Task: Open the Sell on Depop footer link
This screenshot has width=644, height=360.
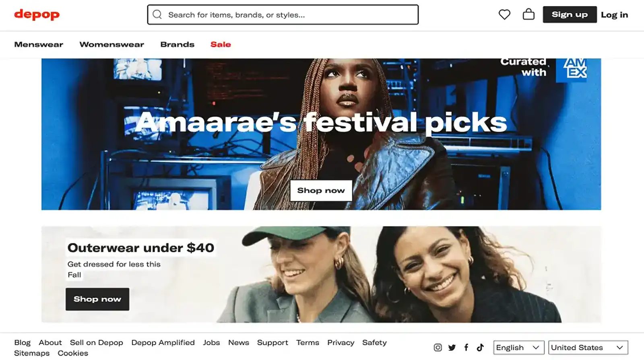Action: pyautogui.click(x=97, y=342)
